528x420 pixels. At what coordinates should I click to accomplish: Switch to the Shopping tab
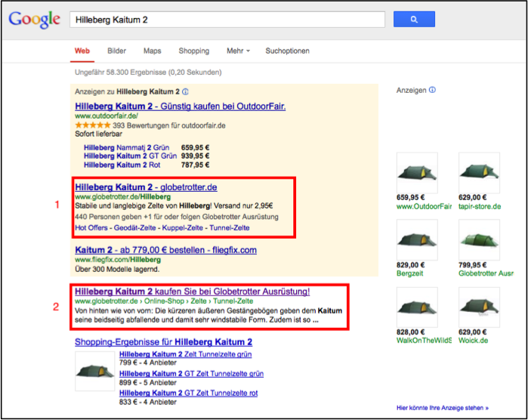[194, 51]
